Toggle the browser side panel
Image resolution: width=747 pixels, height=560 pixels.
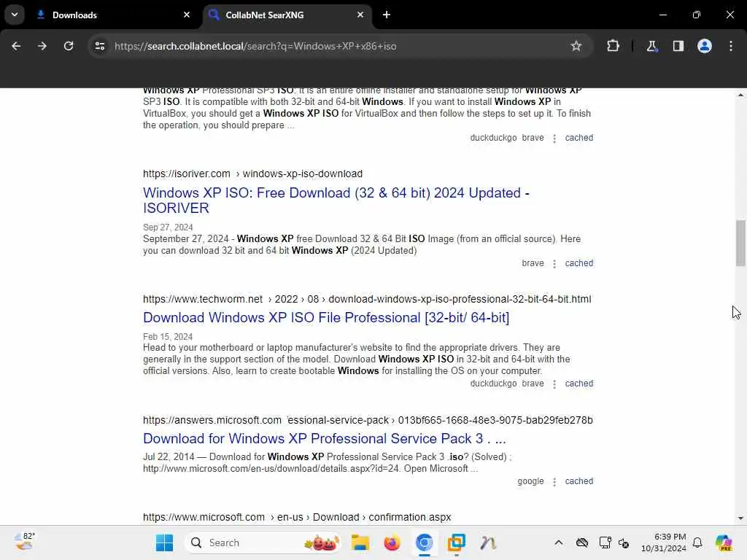point(678,46)
